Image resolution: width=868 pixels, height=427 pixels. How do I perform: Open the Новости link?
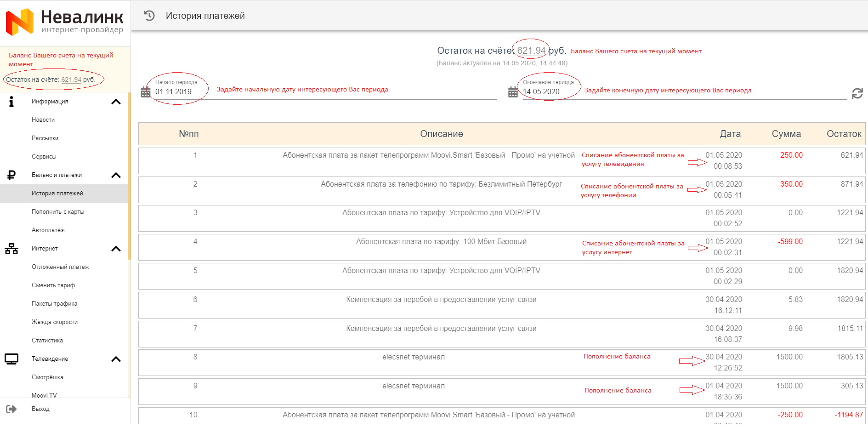43,120
